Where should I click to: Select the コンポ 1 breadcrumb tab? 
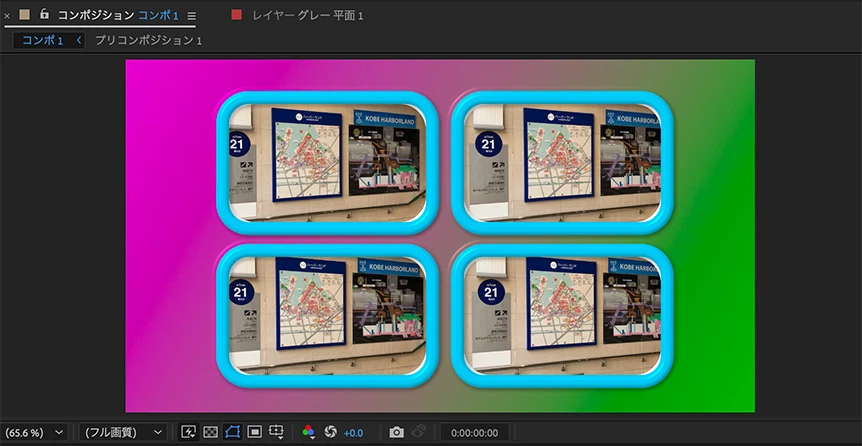(x=43, y=41)
